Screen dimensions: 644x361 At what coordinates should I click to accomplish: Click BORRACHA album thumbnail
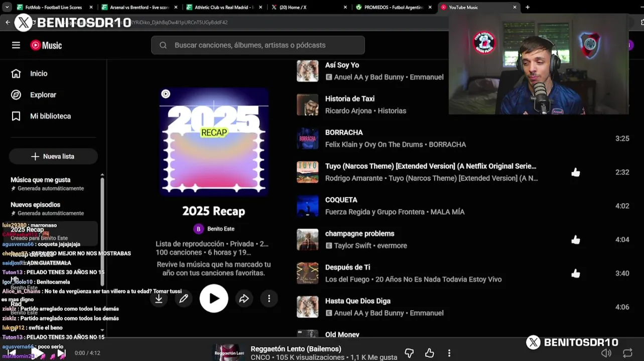coord(307,138)
